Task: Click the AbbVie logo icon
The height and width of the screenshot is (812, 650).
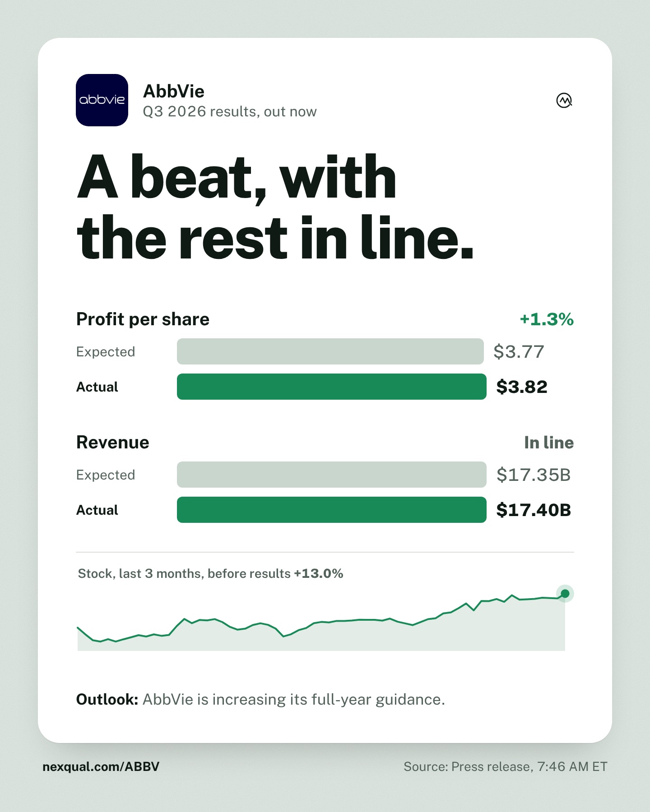Action: tap(102, 100)
